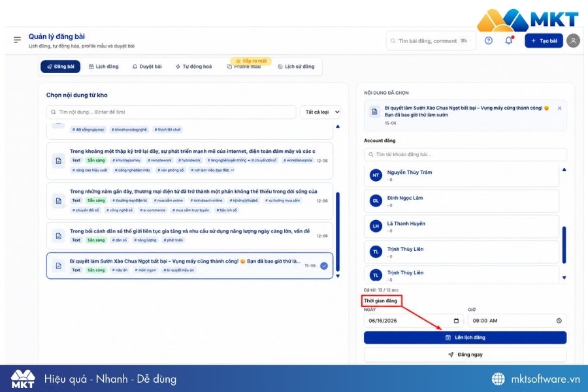
Task: Click document icon of the dân số thế giới post
Action: 59,236
